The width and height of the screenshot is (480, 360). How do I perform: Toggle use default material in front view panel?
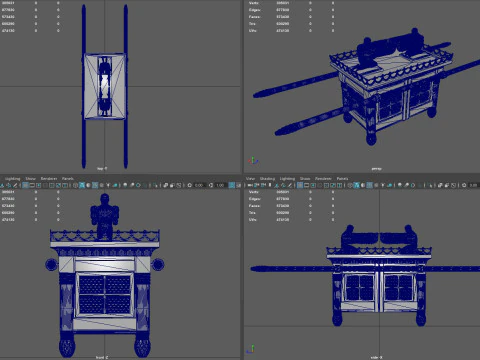point(88,185)
